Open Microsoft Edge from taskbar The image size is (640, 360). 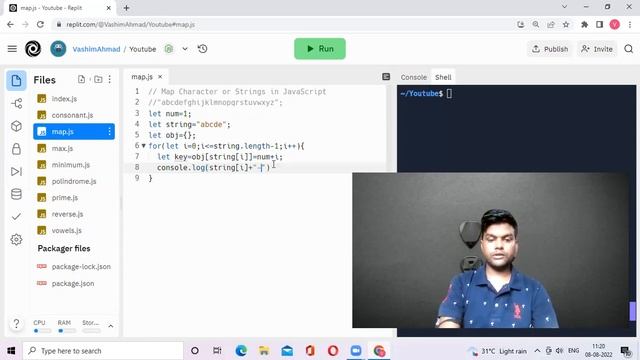tap(241, 351)
